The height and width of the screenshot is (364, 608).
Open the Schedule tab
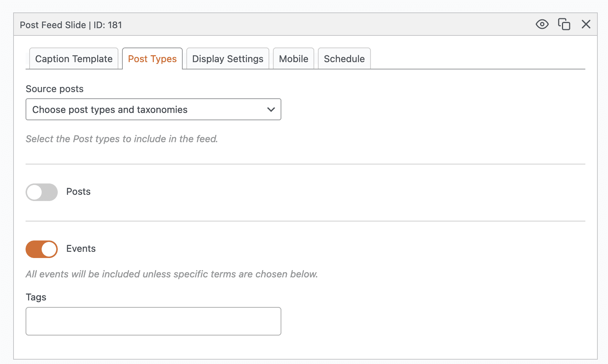344,59
